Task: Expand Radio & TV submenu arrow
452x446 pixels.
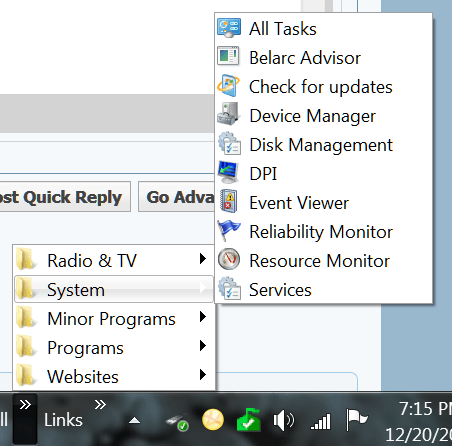Action: (202, 259)
